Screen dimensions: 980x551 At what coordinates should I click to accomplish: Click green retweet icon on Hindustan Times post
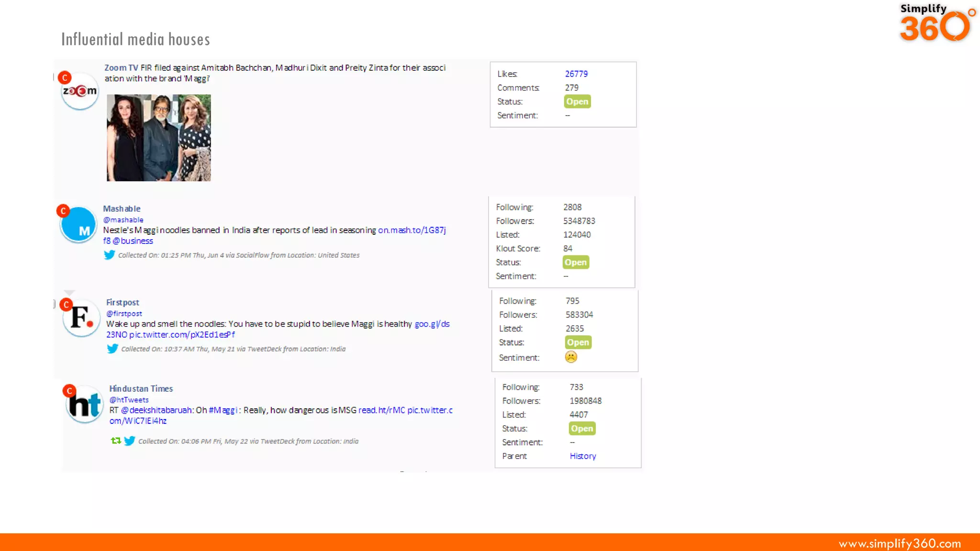(x=116, y=441)
